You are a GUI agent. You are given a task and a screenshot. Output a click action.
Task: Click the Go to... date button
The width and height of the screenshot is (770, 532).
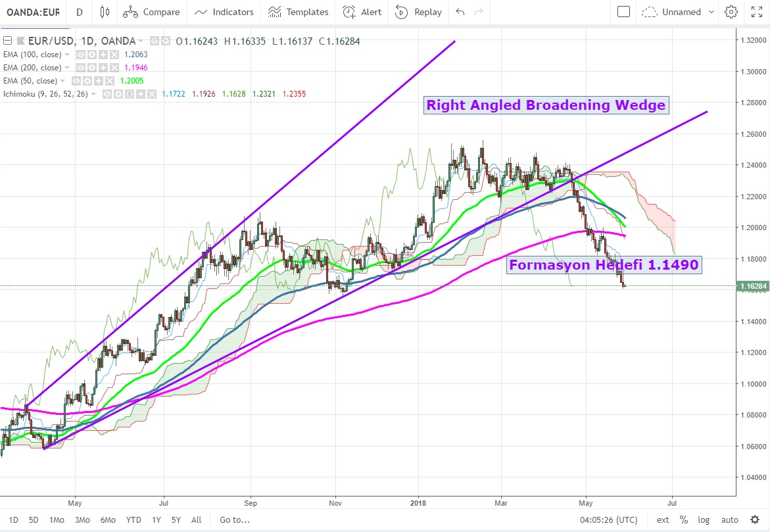pyautogui.click(x=235, y=520)
